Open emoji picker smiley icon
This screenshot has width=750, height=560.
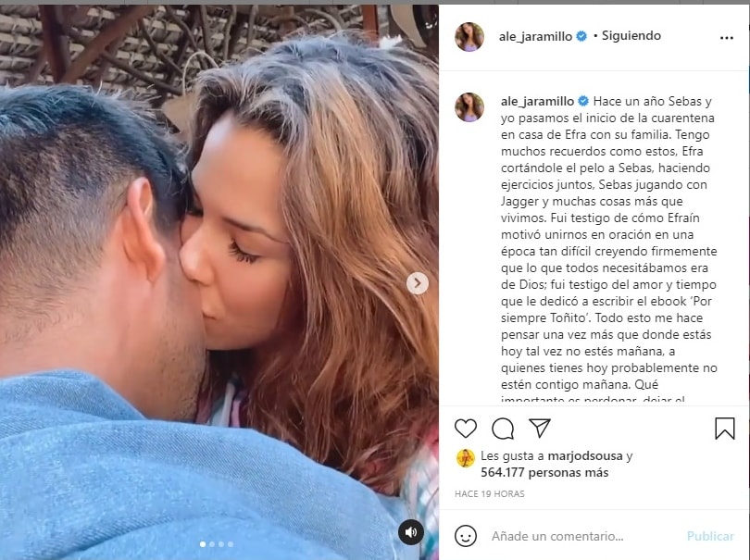[x=466, y=536]
